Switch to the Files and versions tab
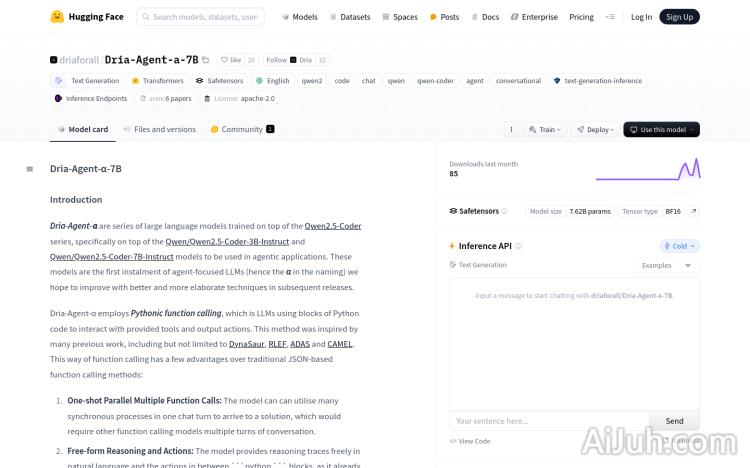 click(160, 130)
